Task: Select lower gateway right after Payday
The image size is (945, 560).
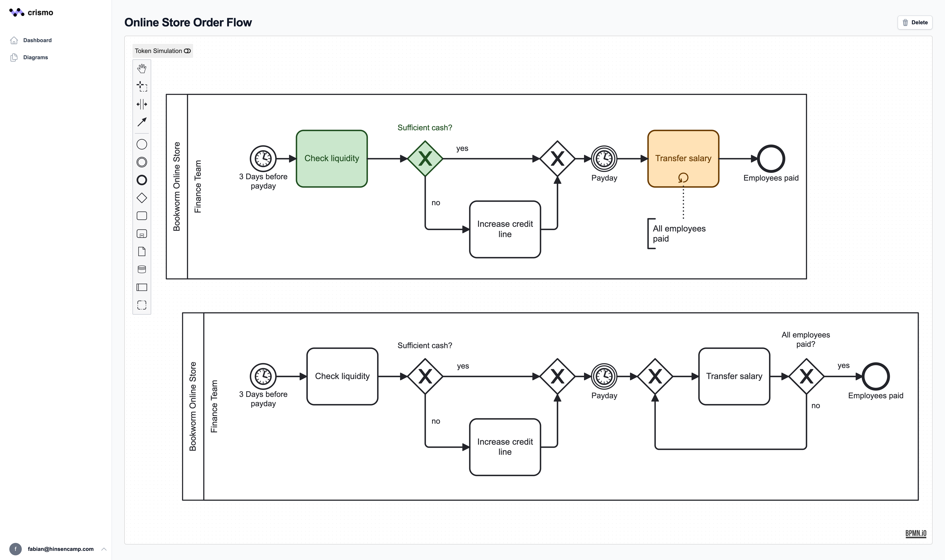Action: pos(655,376)
